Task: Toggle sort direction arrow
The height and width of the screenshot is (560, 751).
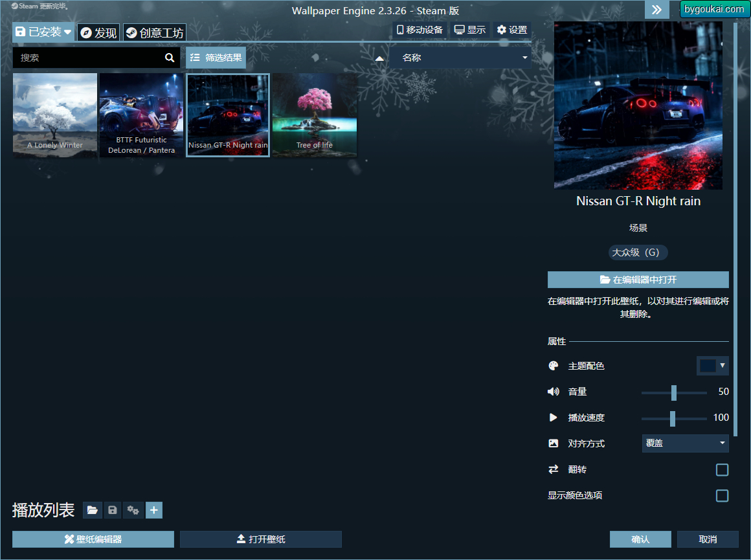Action: [x=379, y=58]
